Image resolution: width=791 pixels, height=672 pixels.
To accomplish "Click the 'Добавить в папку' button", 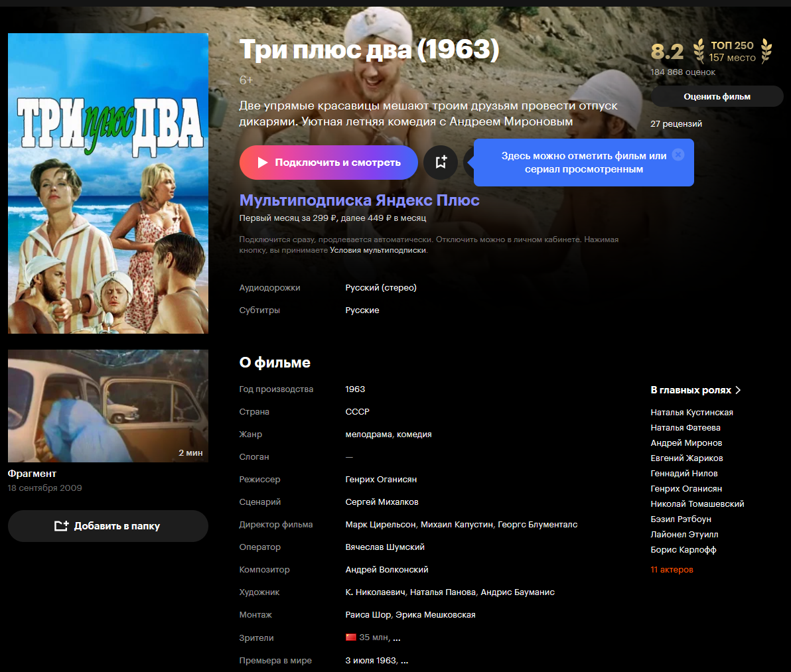I will (108, 526).
